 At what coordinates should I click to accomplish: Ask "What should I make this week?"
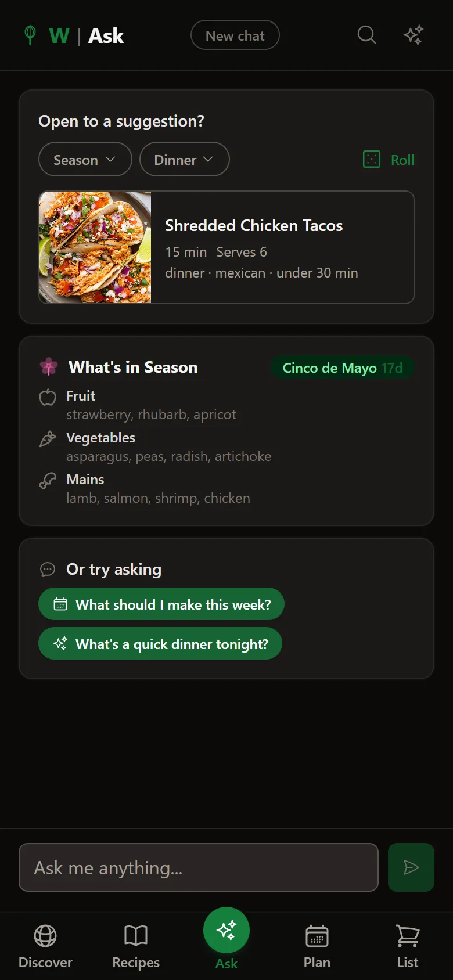click(161, 604)
